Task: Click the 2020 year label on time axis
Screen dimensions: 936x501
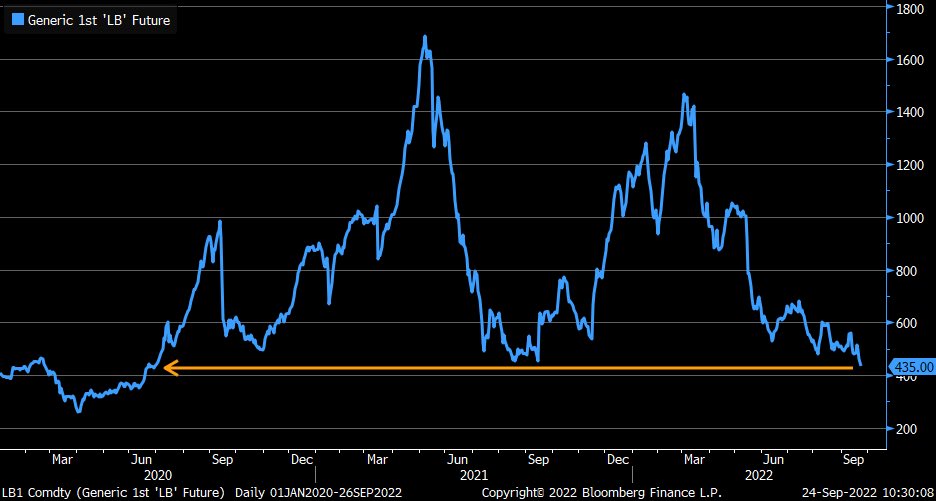Action: pyautogui.click(x=158, y=475)
